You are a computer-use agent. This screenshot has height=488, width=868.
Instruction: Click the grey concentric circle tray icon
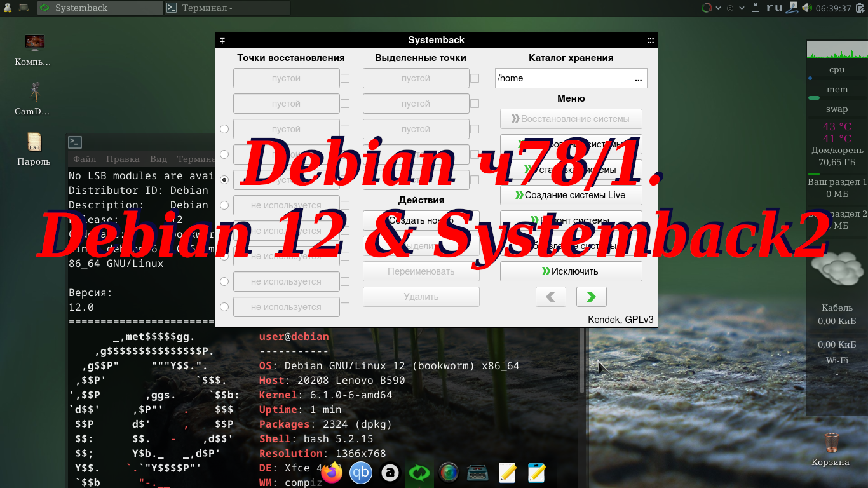coord(730,8)
